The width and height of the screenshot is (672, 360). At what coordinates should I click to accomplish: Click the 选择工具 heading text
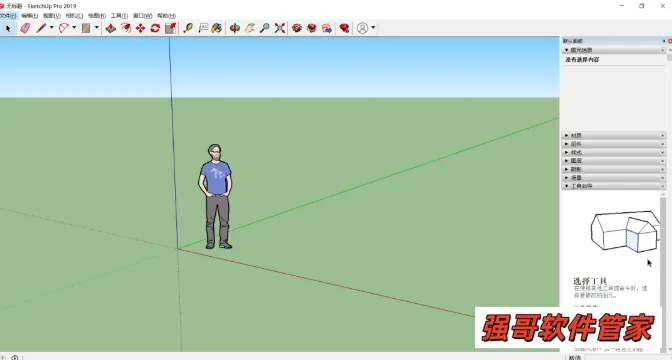point(590,281)
